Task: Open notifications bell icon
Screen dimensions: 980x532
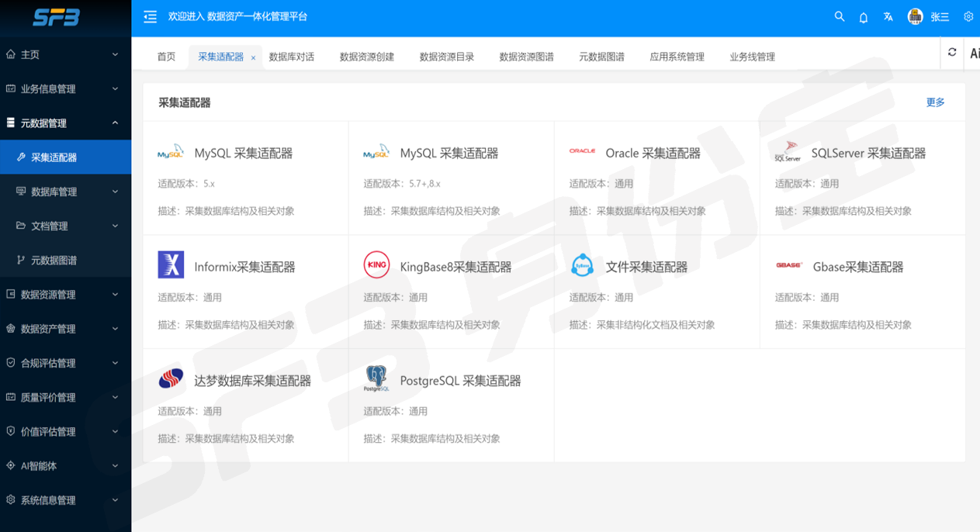Action: 864,17
